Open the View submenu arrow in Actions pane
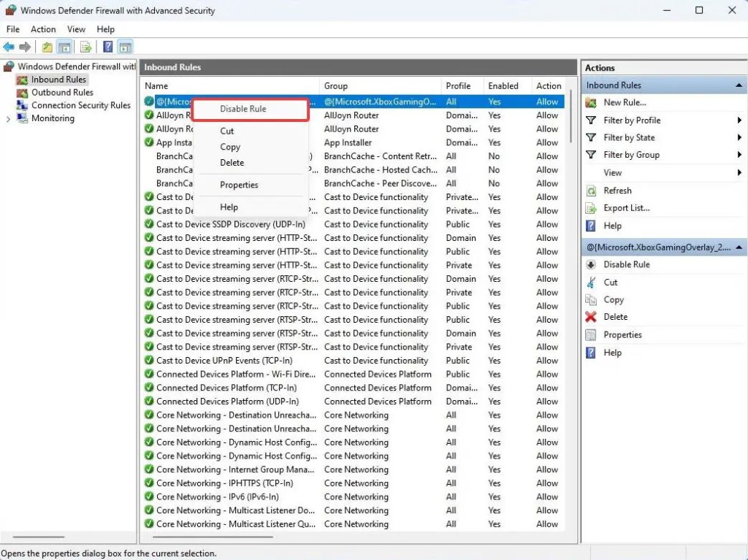 739,173
